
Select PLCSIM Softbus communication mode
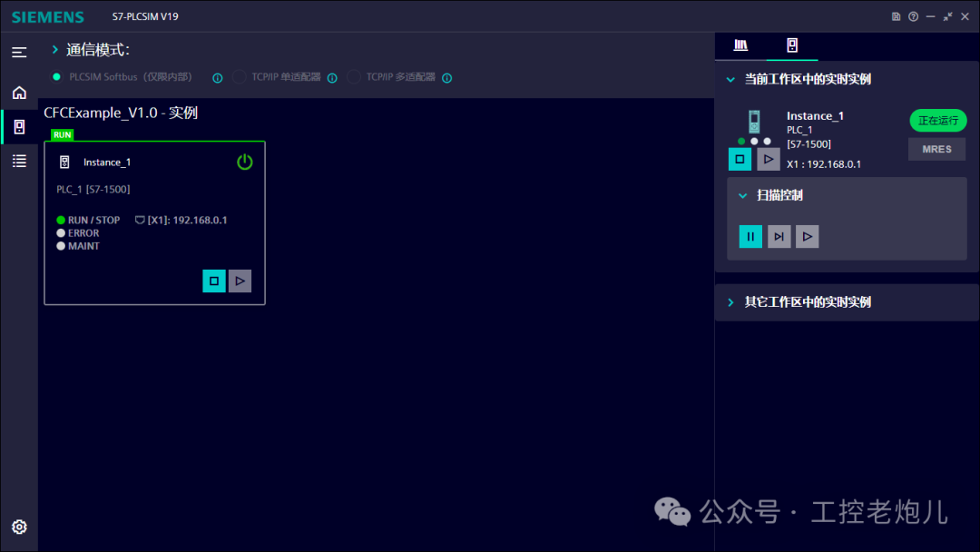[57, 77]
